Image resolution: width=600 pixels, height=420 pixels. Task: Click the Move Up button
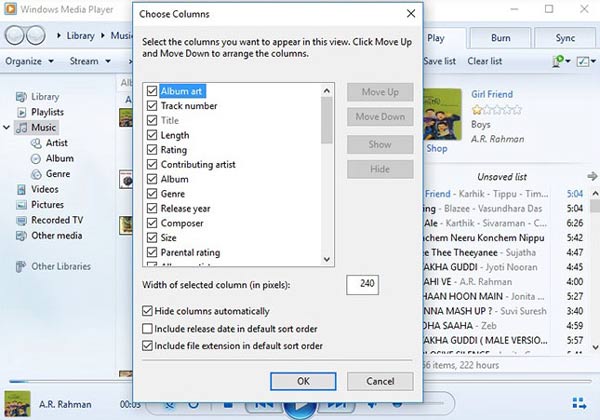(380, 92)
